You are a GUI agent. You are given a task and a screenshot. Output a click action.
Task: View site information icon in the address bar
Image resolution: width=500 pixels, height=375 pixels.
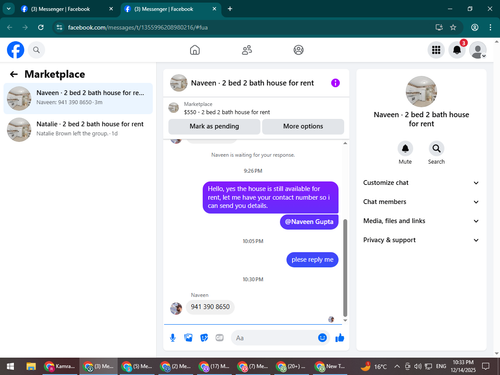[59, 27]
